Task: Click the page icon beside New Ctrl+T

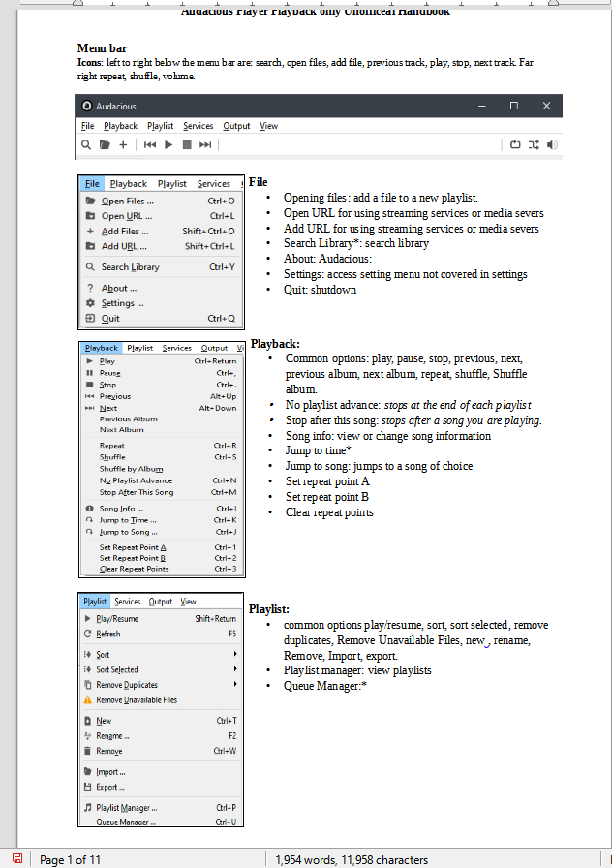Action: pyautogui.click(x=87, y=721)
